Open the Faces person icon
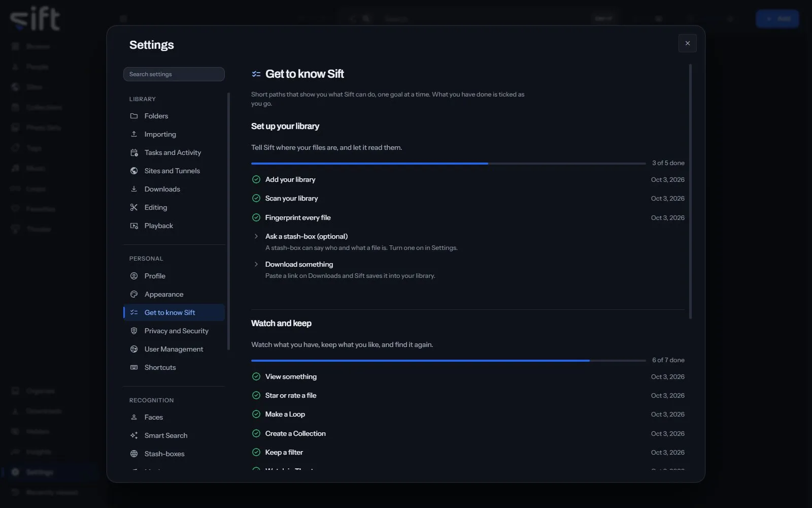 point(134,417)
